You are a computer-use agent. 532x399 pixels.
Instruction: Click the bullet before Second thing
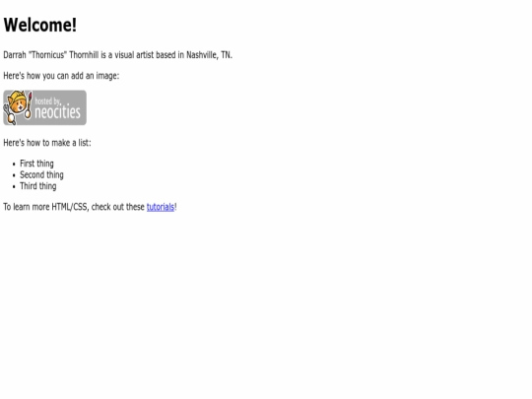[x=14, y=175]
